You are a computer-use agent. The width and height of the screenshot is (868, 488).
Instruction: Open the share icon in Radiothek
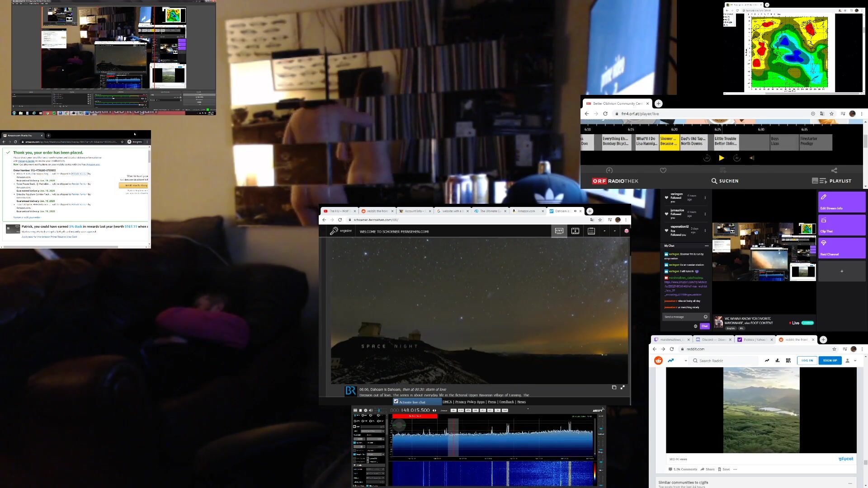coord(834,170)
